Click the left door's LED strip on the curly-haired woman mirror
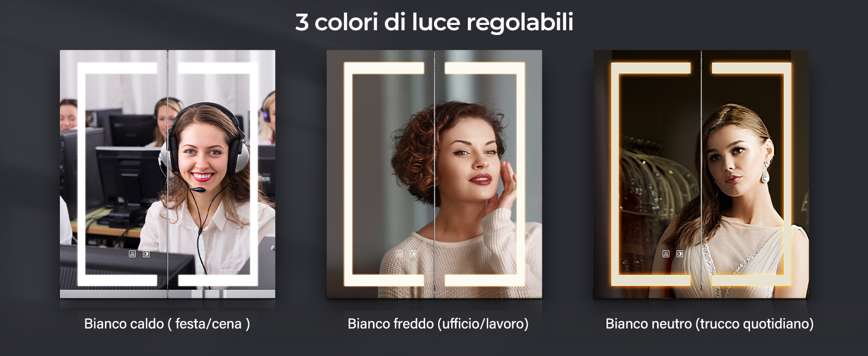Image resolution: width=868 pixels, height=356 pixels. (349, 174)
